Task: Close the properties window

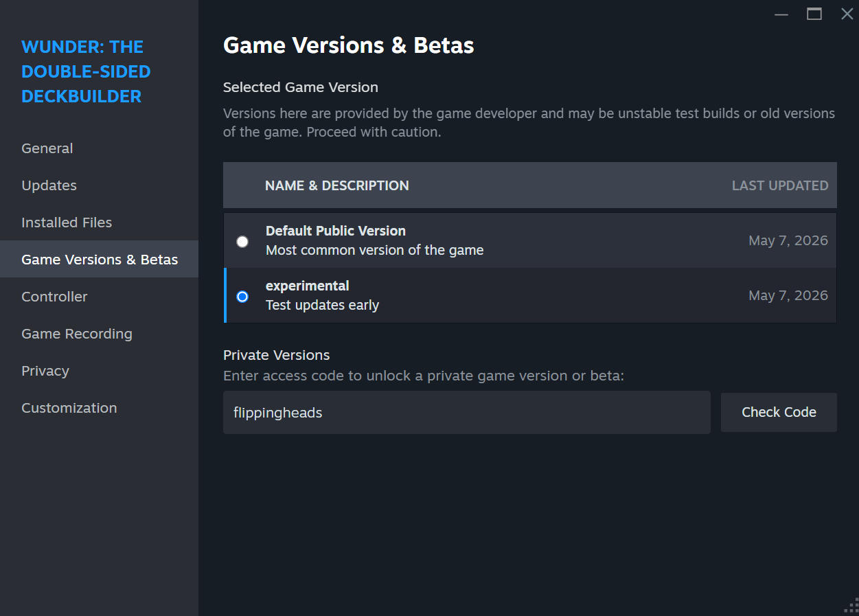Action: [x=847, y=14]
